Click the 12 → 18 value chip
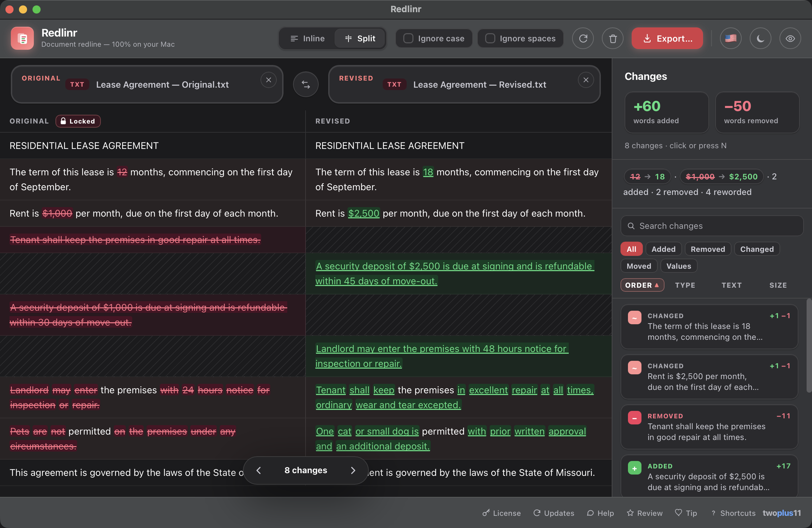Image resolution: width=812 pixels, height=528 pixels. coord(648,176)
